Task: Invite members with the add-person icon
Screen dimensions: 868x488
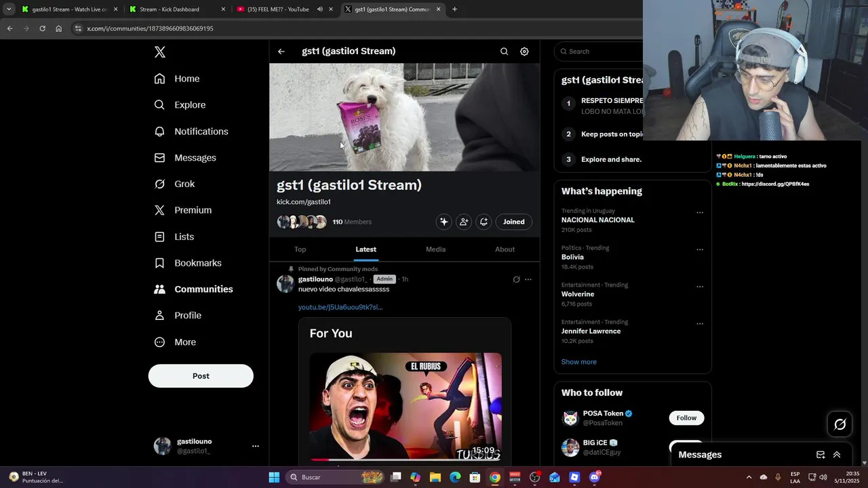Action: pyautogui.click(x=464, y=222)
